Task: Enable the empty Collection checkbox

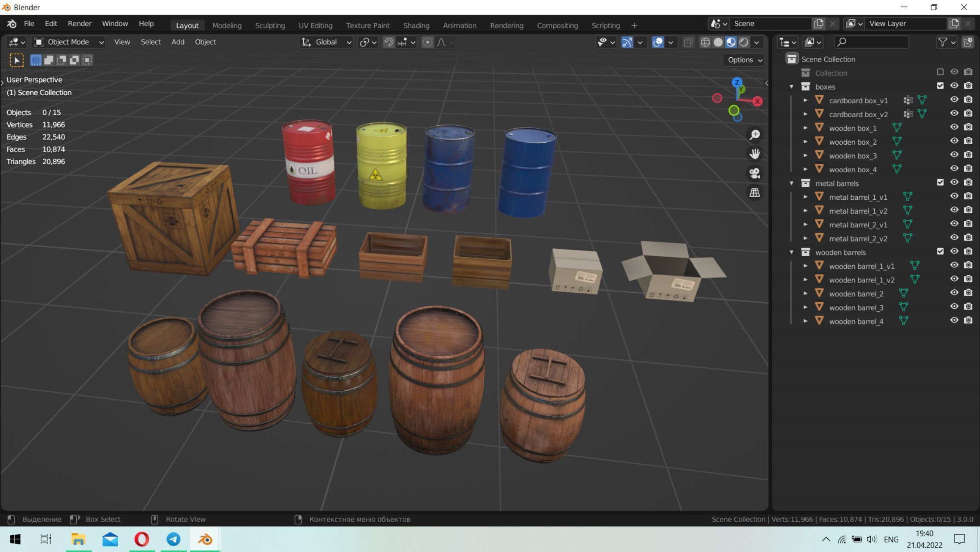Action: click(940, 72)
